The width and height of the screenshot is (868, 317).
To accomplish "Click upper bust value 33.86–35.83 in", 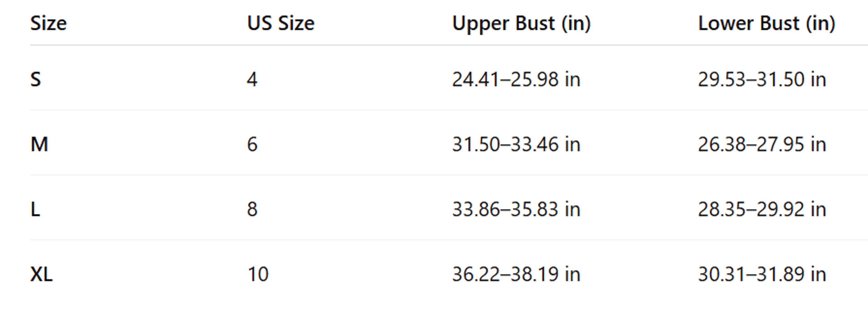I will tap(516, 209).
